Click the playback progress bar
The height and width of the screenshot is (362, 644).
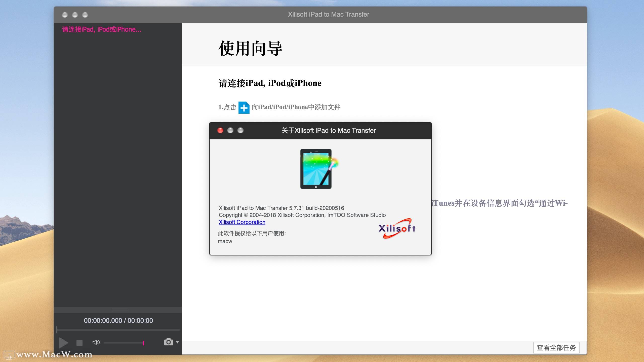[118, 330]
